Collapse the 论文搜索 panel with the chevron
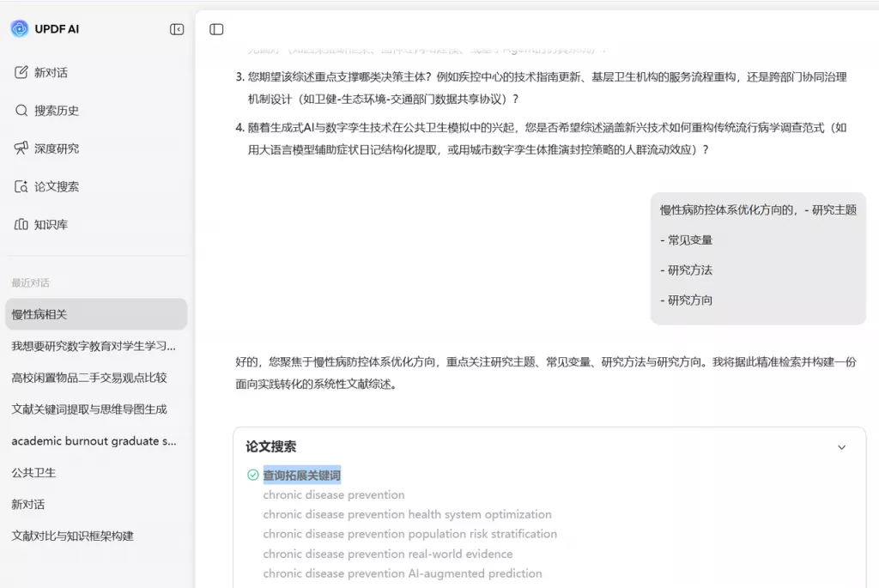Image resolution: width=879 pixels, height=588 pixels. pyautogui.click(x=841, y=447)
